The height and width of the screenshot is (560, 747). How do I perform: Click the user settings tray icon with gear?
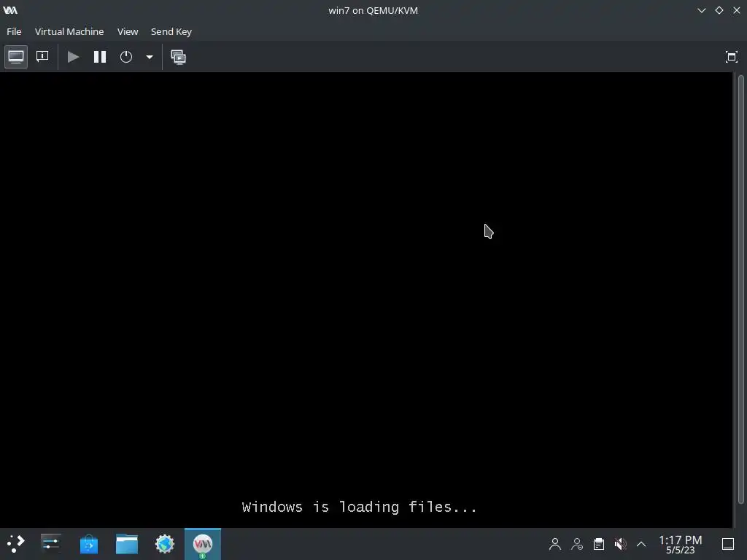pos(577,544)
